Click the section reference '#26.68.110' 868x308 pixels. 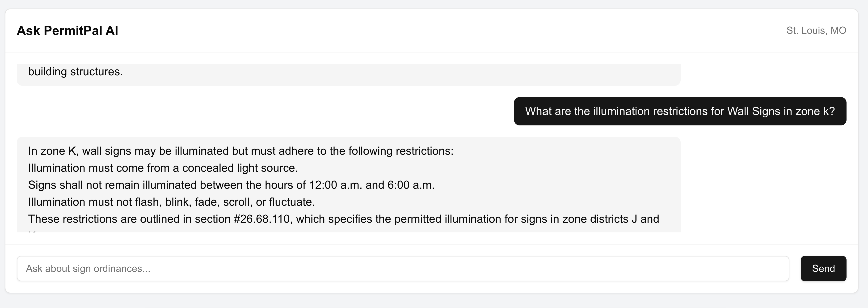tap(261, 219)
